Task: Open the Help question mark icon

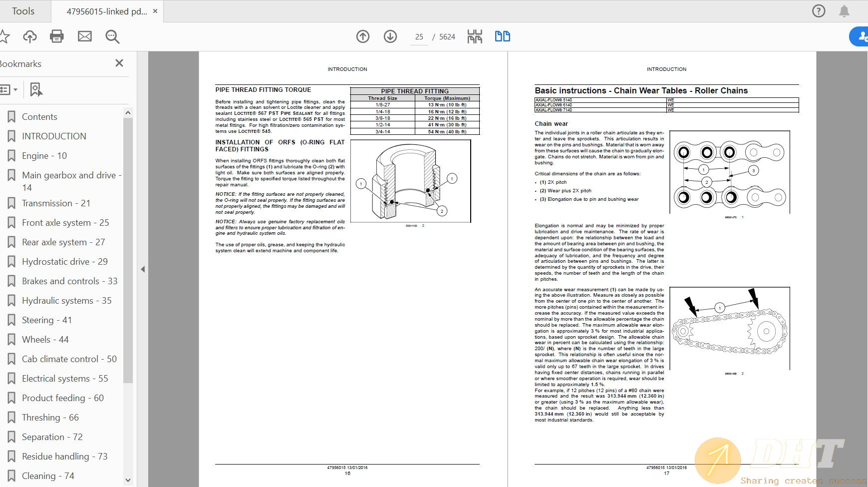Action: (819, 11)
